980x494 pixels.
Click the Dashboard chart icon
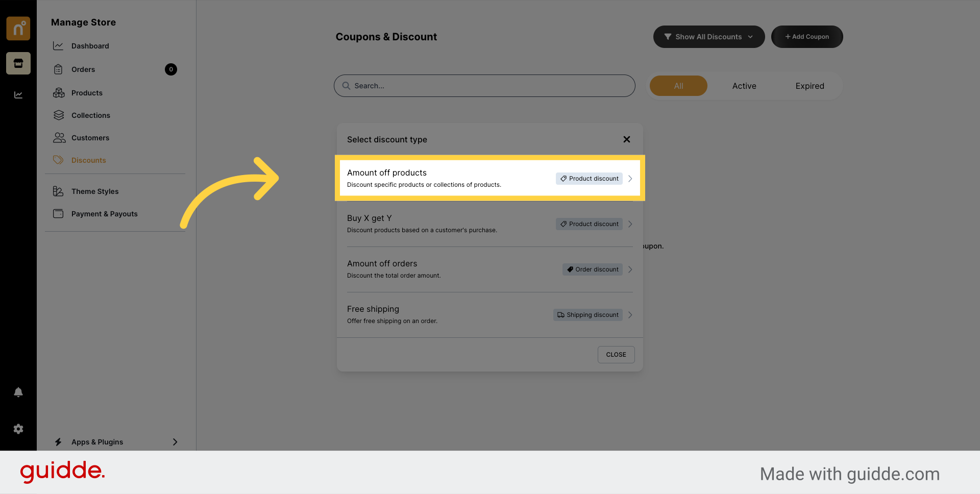58,46
